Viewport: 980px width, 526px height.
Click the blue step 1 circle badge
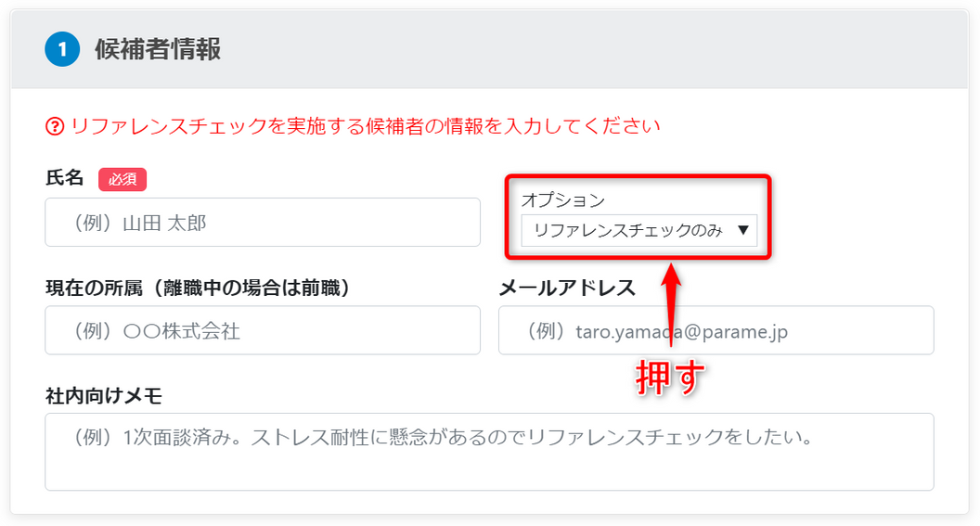62,49
